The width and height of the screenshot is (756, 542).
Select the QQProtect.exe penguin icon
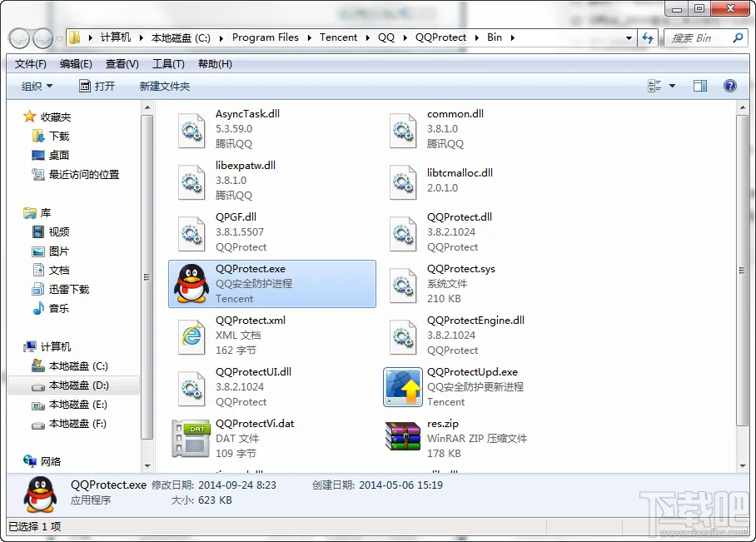click(x=191, y=284)
